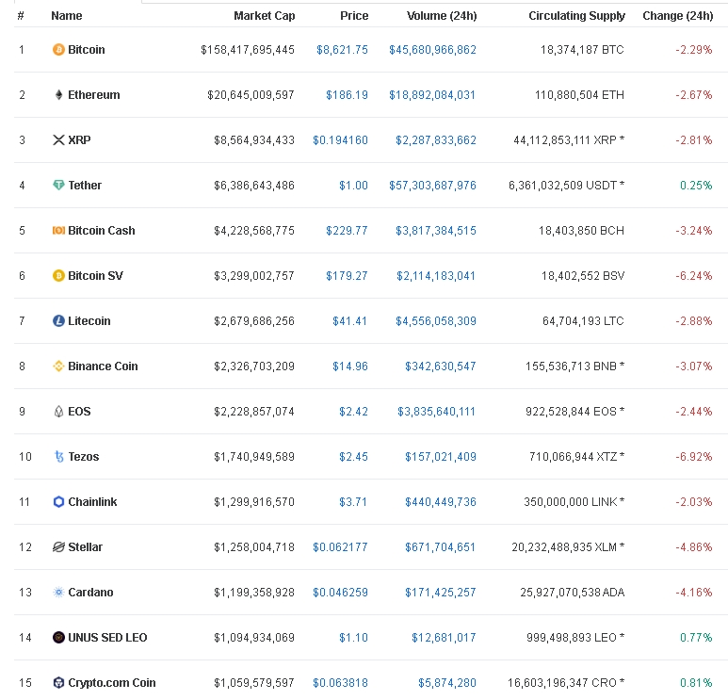Click the Cardano logo icon
The width and height of the screenshot is (728, 700).
click(58, 593)
